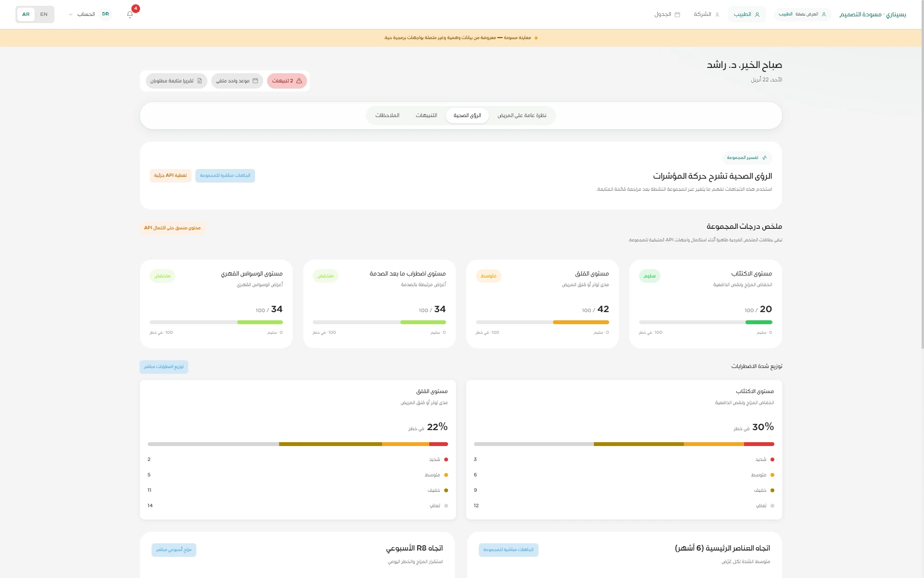Click the score 42 / 100 value
This screenshot has width=924, height=578.
coord(595,309)
